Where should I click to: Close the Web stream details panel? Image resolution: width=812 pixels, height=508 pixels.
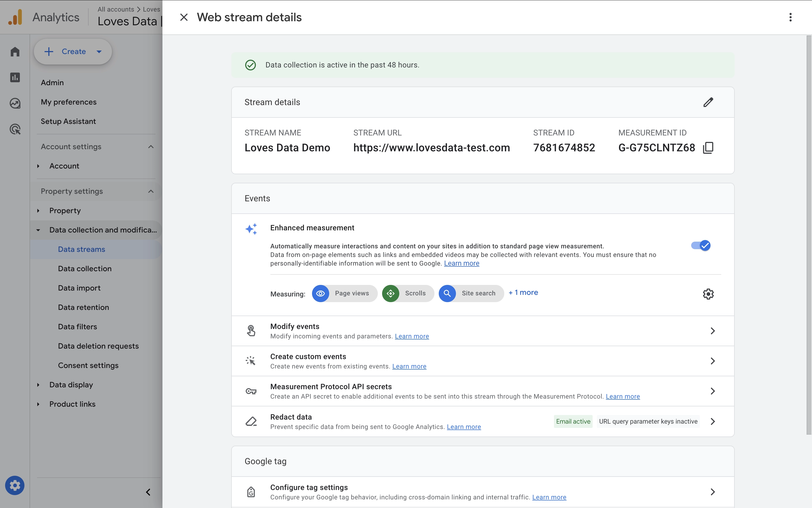point(184,17)
